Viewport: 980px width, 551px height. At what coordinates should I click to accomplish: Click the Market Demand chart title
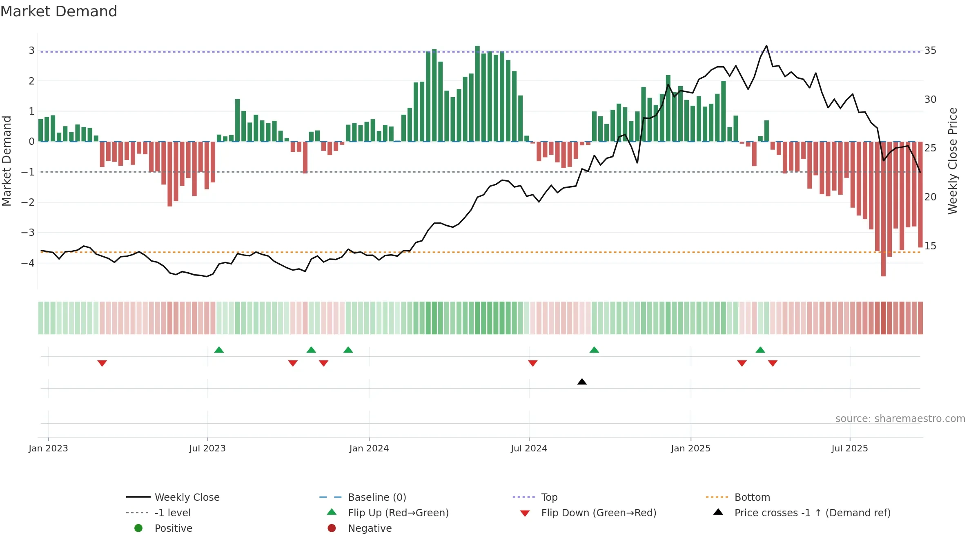59,11
